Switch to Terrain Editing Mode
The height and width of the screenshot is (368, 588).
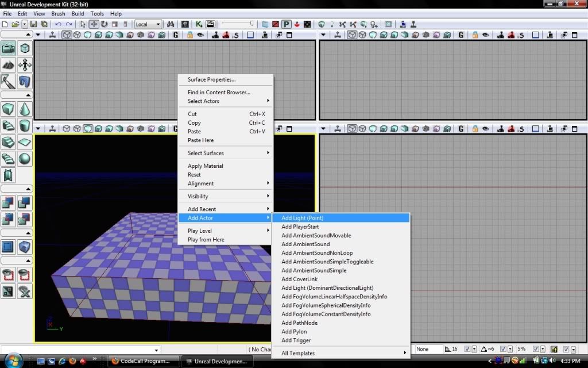tap(8, 65)
